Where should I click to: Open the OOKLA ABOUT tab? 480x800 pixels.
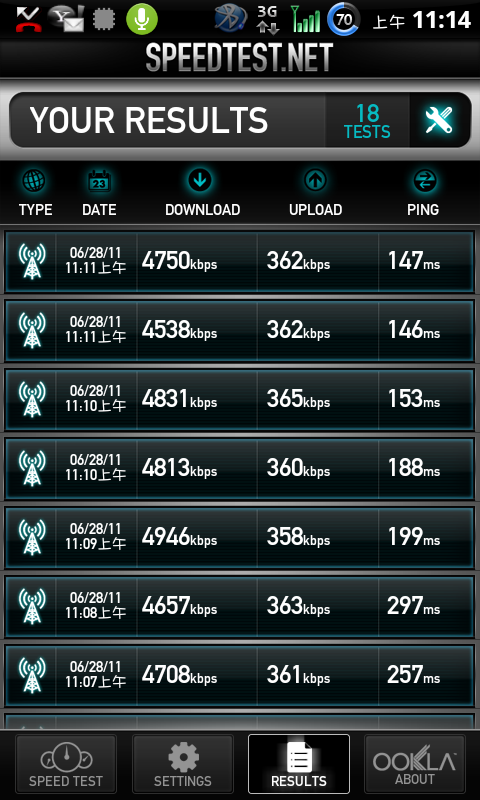point(415,764)
